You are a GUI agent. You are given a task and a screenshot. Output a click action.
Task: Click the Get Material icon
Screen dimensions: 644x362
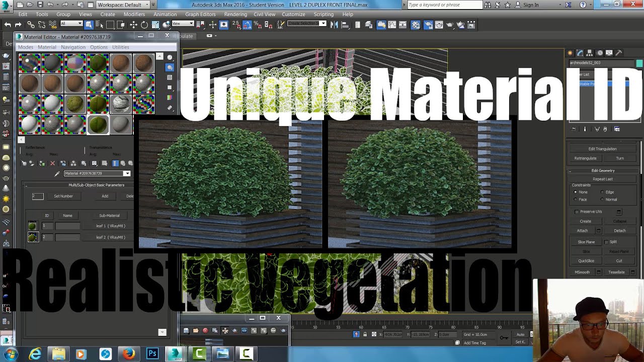pyautogui.click(x=24, y=163)
